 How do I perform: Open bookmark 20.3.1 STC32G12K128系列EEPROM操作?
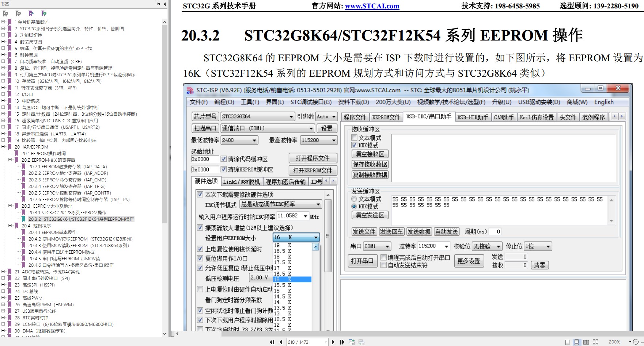click(68, 212)
